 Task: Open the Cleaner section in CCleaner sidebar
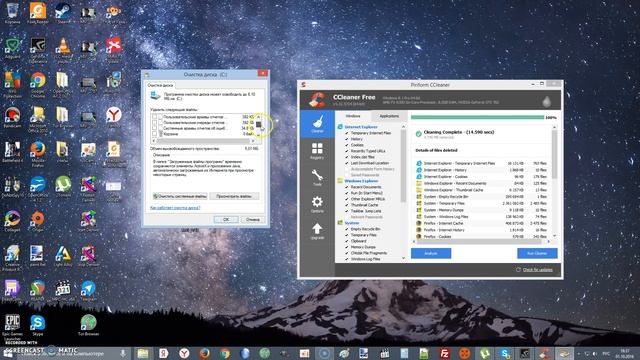pos(317,124)
